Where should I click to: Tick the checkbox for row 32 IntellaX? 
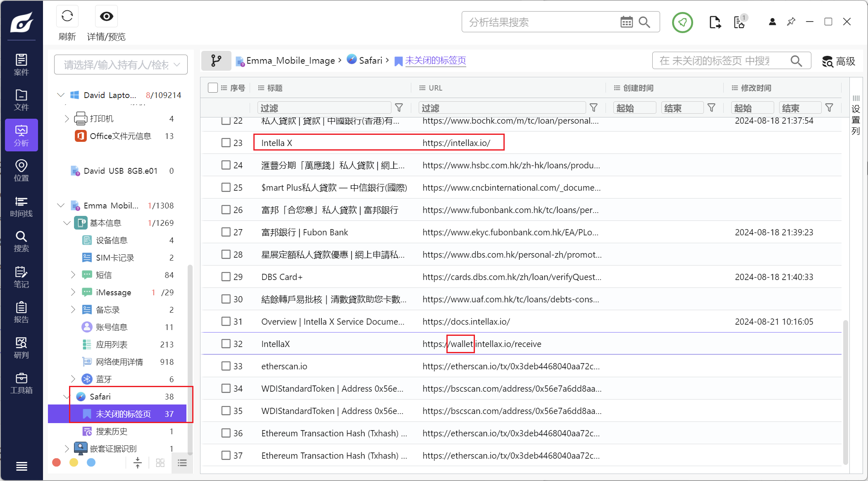pos(226,344)
